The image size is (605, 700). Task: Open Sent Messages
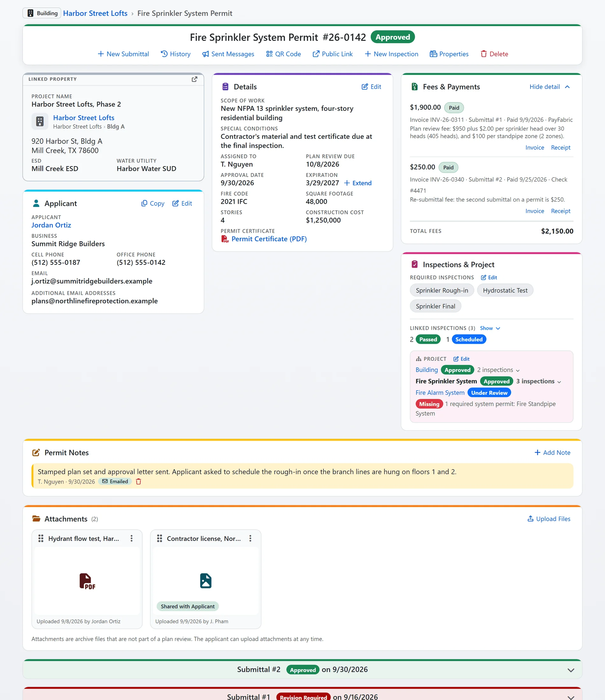(x=228, y=54)
